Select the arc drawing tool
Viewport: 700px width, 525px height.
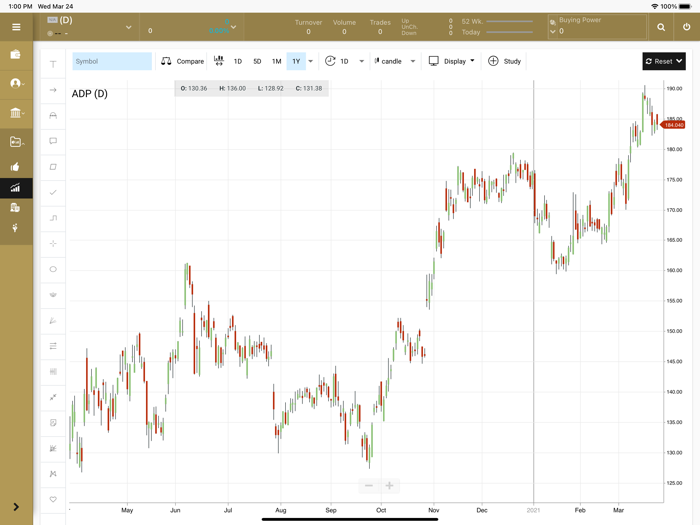pyautogui.click(x=53, y=116)
